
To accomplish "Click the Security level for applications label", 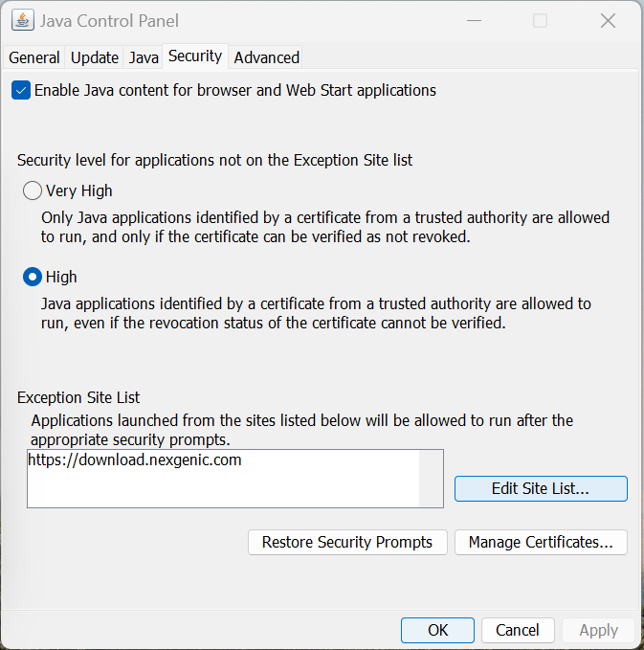I will point(214,160).
